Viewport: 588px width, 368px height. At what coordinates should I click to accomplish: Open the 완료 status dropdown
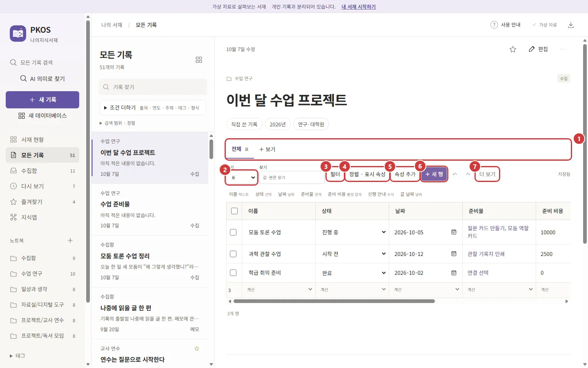(x=354, y=273)
